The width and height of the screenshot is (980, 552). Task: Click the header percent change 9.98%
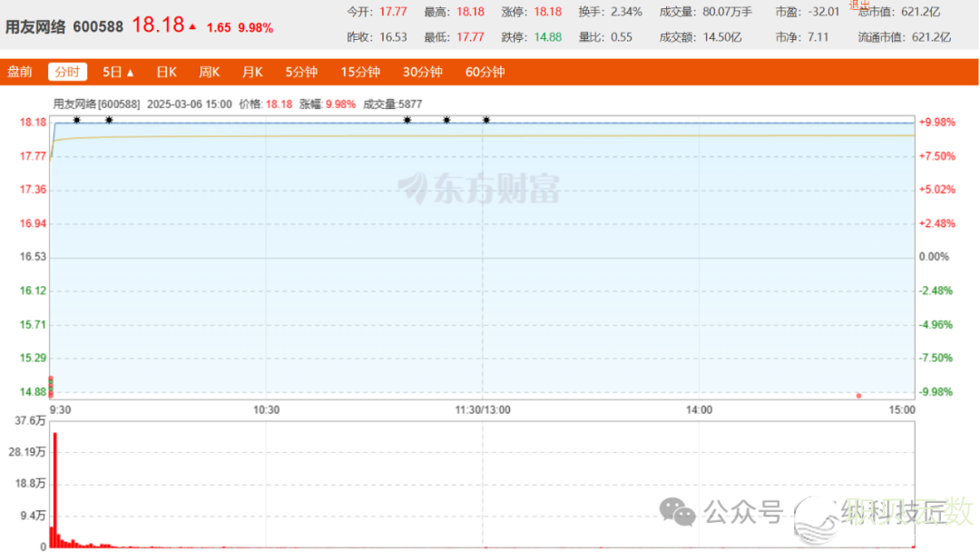click(x=256, y=28)
